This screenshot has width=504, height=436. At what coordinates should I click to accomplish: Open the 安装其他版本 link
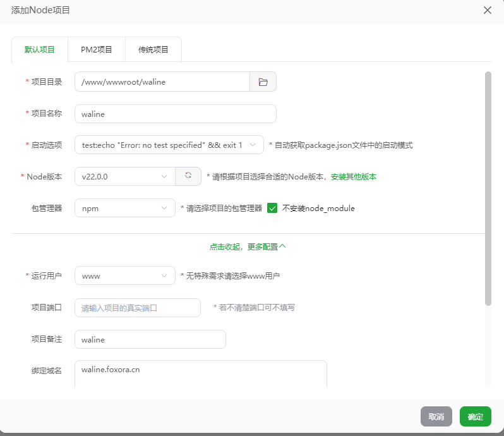pyautogui.click(x=354, y=177)
